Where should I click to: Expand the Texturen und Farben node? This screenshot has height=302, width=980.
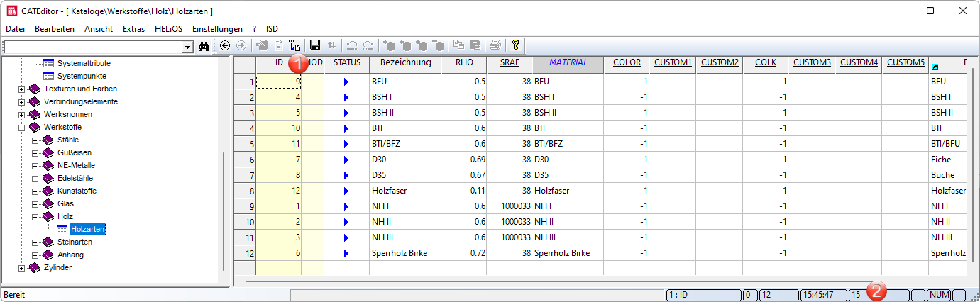pos(22,89)
